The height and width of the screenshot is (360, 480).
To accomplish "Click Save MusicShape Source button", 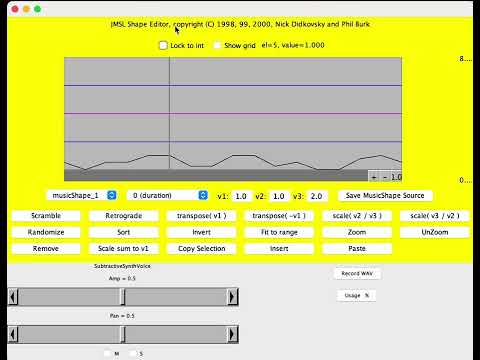I will (385, 195).
